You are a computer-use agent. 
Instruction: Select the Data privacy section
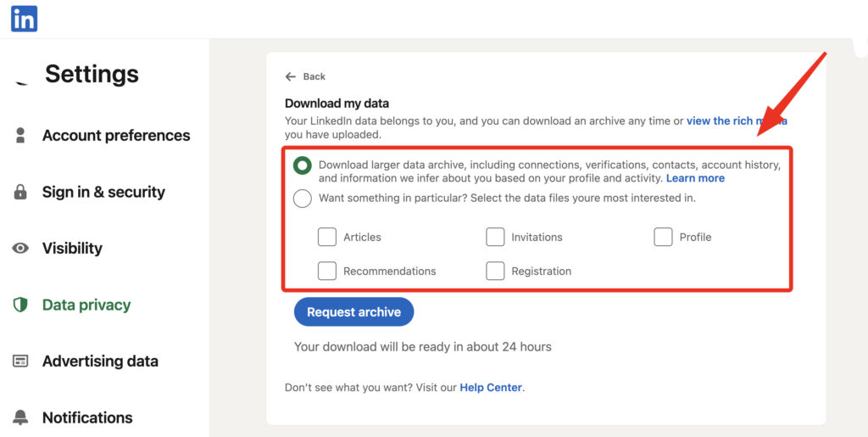pyautogui.click(x=86, y=305)
